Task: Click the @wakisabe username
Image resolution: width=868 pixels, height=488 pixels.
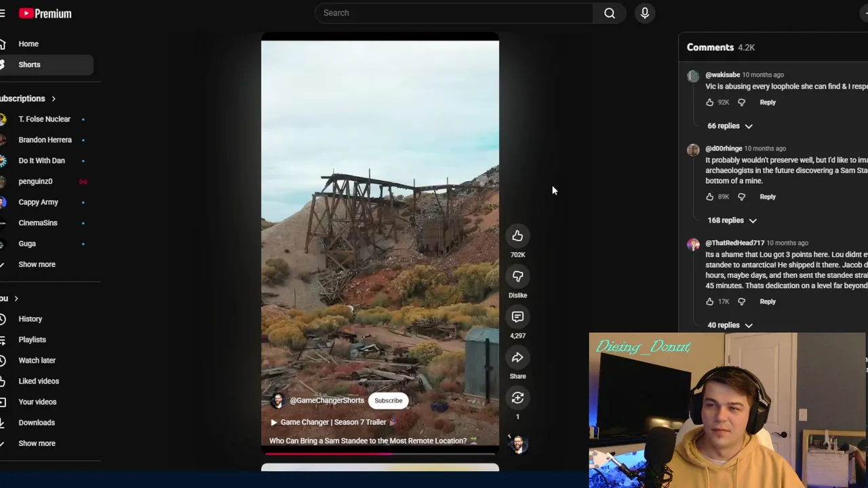Action: (x=722, y=75)
